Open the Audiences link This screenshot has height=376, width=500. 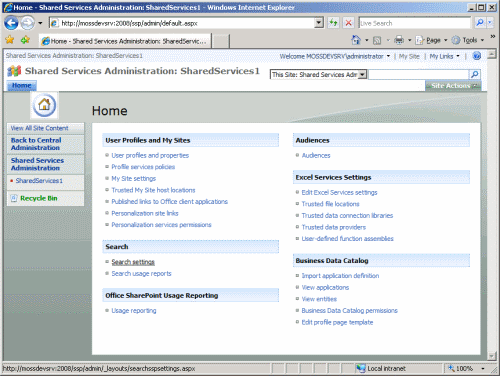click(x=316, y=155)
